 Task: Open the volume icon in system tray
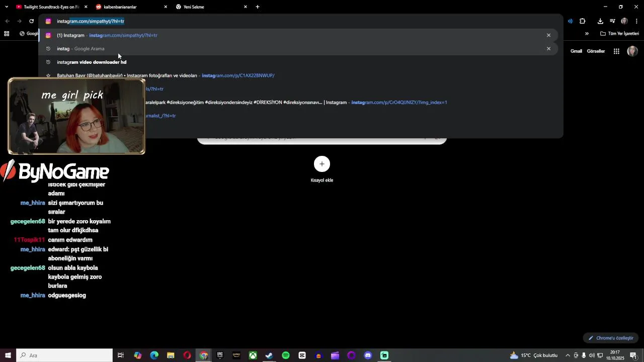pos(592,355)
